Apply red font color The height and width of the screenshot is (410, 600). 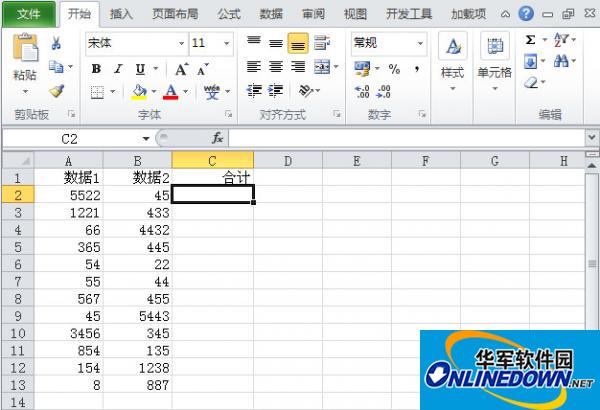[x=171, y=92]
